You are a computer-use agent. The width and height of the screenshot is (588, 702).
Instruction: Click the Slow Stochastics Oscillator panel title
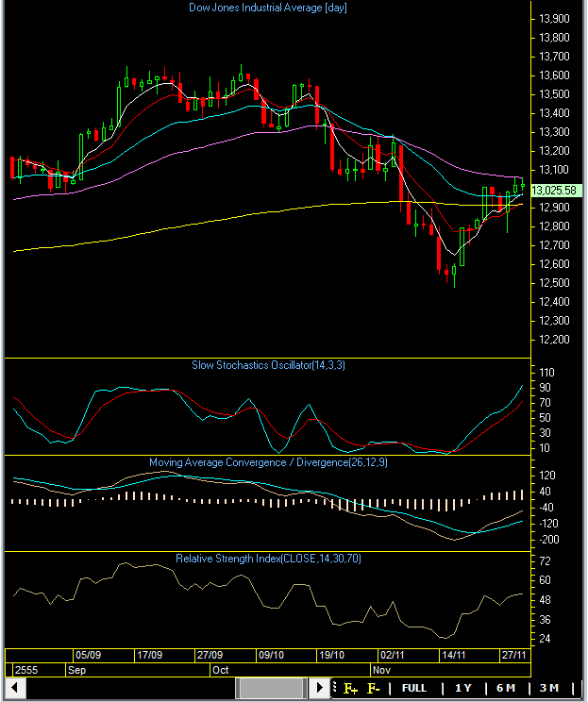pyautogui.click(x=269, y=365)
